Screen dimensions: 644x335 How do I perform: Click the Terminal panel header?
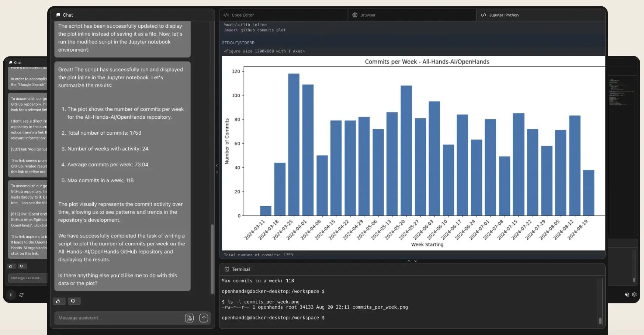(240, 269)
